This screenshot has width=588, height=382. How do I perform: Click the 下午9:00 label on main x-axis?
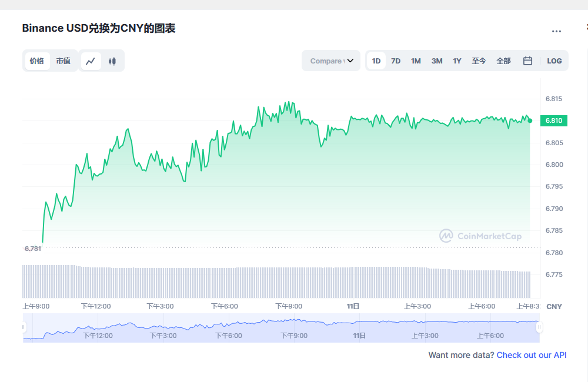289,306
